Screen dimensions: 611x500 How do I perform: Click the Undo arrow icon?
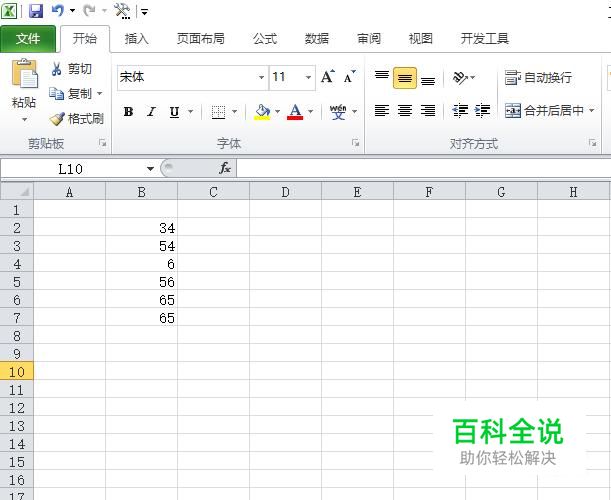pyautogui.click(x=58, y=11)
